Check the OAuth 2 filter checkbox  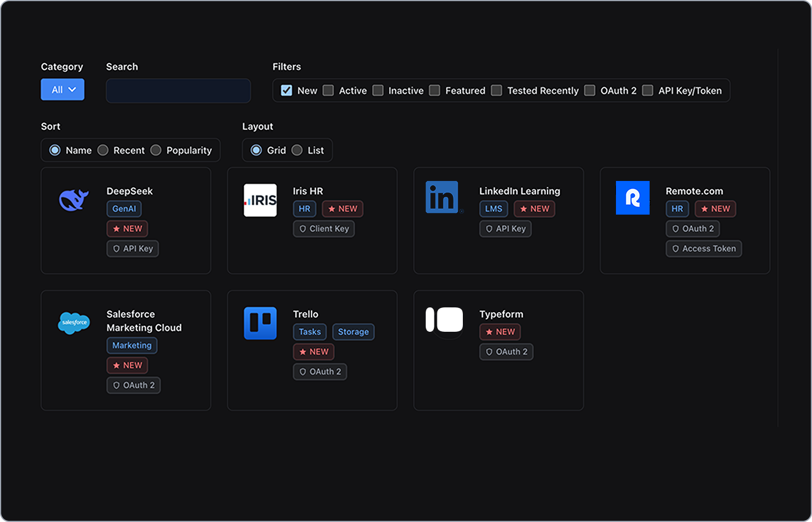pos(590,90)
